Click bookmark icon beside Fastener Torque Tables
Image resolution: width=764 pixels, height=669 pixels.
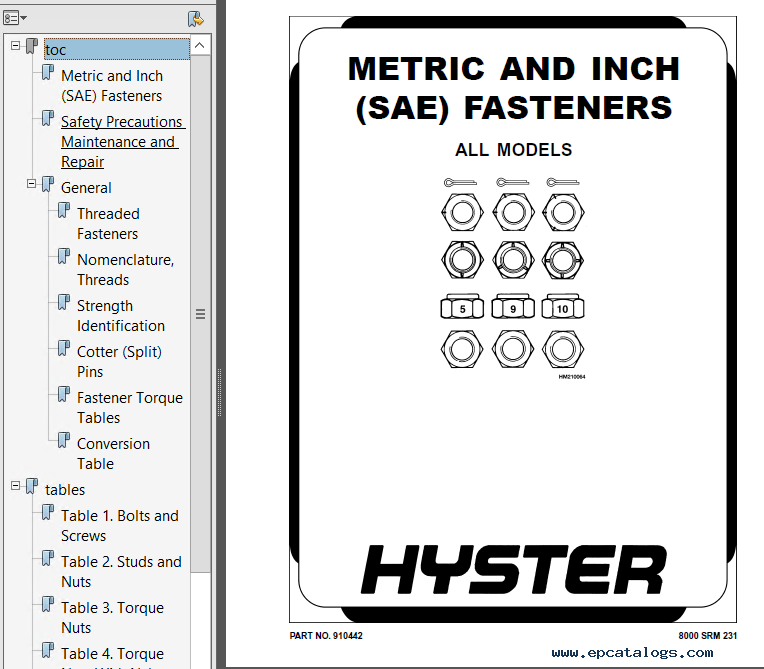coord(64,394)
